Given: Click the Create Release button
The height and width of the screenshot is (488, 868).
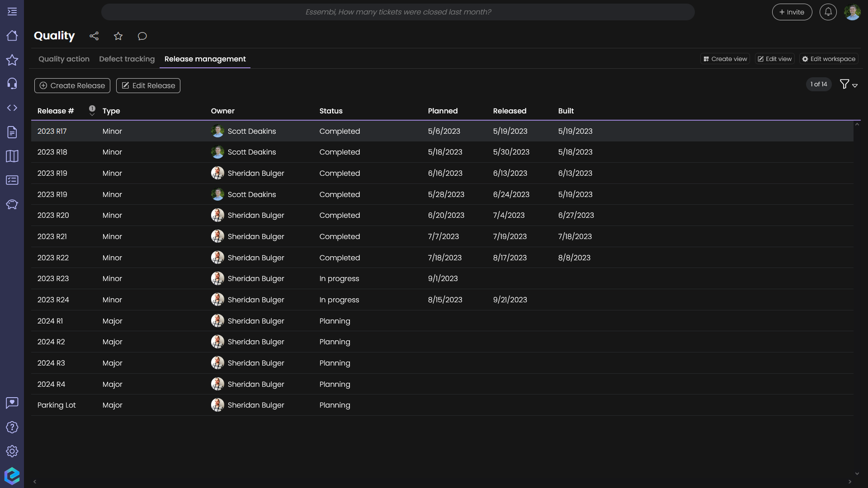Looking at the screenshot, I should (x=72, y=85).
